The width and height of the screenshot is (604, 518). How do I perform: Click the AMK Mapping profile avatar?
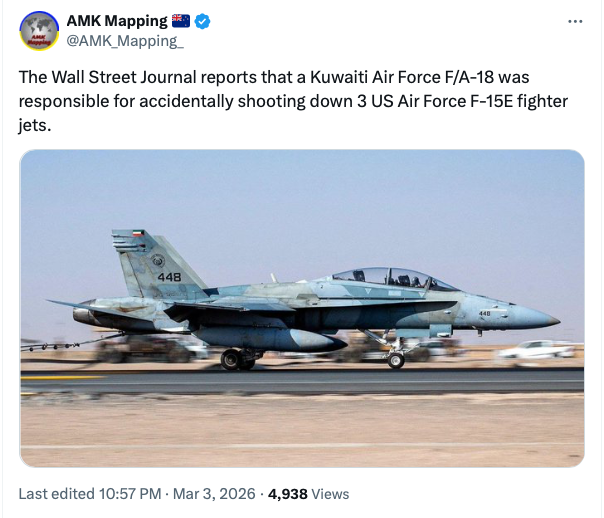point(39,30)
